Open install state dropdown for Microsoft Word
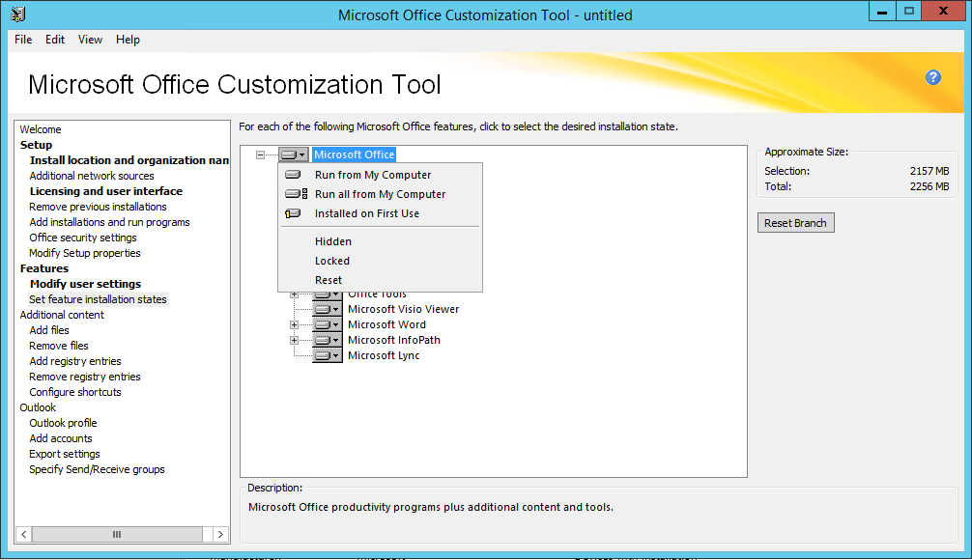 [x=328, y=324]
